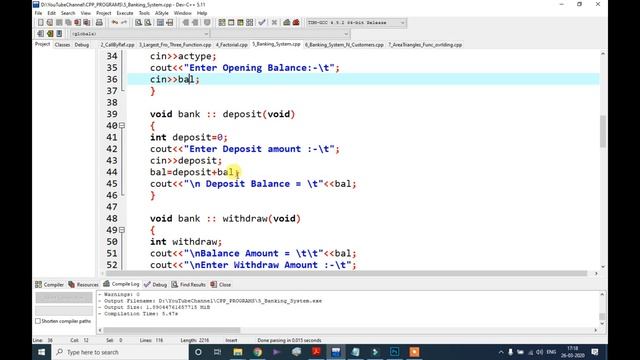The width and height of the screenshot is (640, 360).
Task: Click the compile log horizontal scrollbar thumb
Action: pyautogui.click(x=172, y=330)
